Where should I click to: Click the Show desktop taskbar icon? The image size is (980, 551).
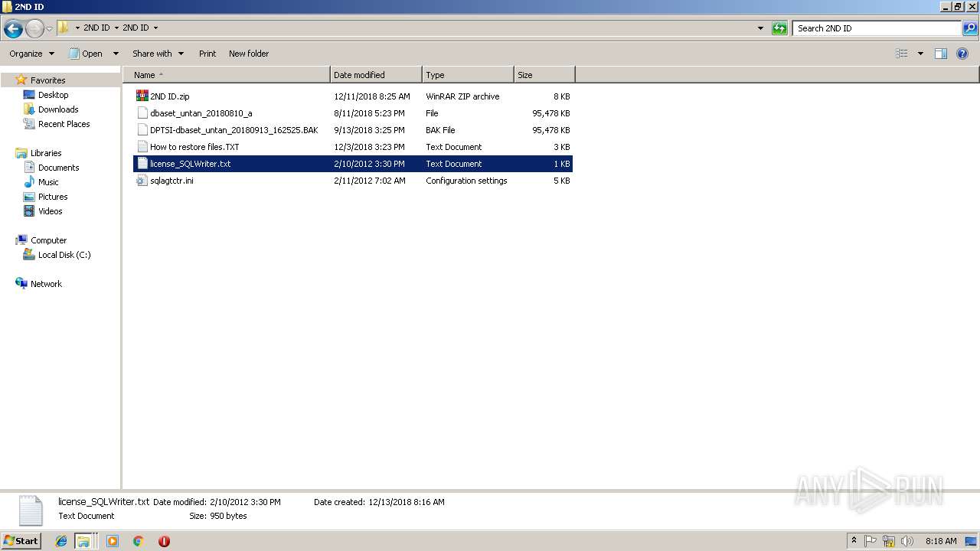971,541
